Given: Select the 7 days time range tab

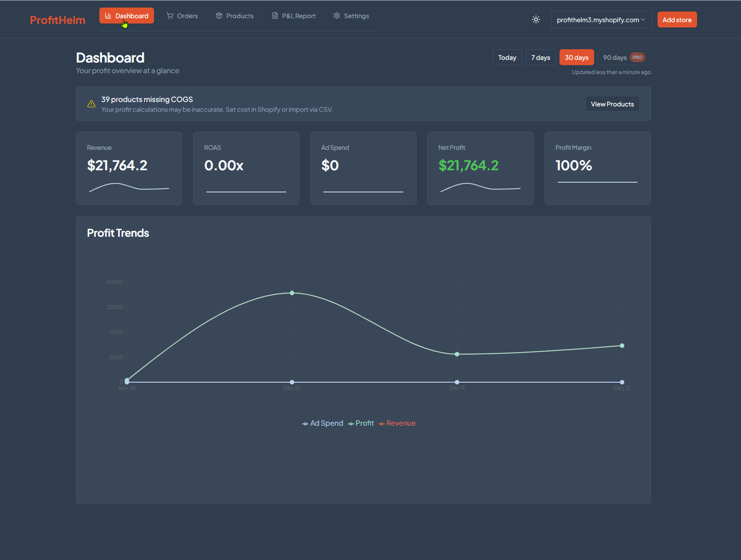Looking at the screenshot, I should [540, 57].
